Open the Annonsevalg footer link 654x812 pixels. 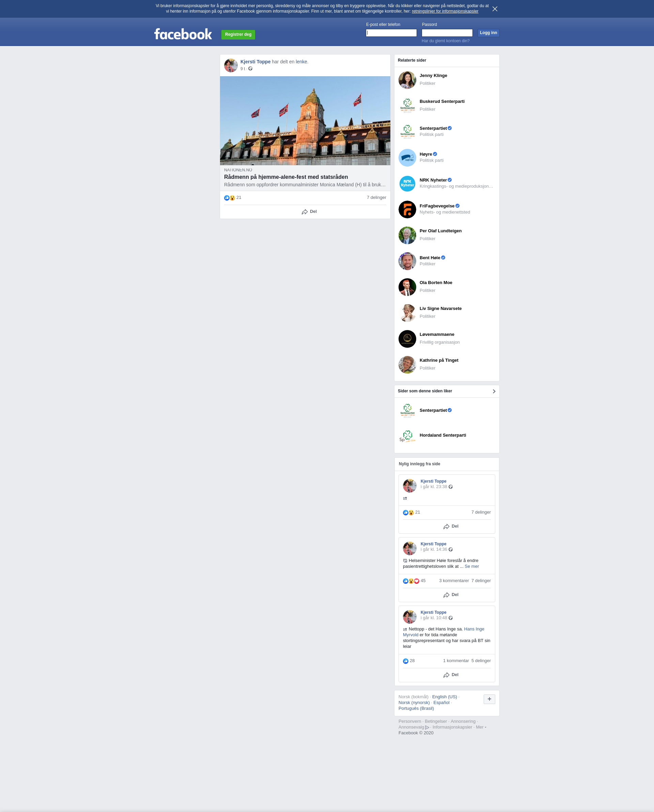414,727
